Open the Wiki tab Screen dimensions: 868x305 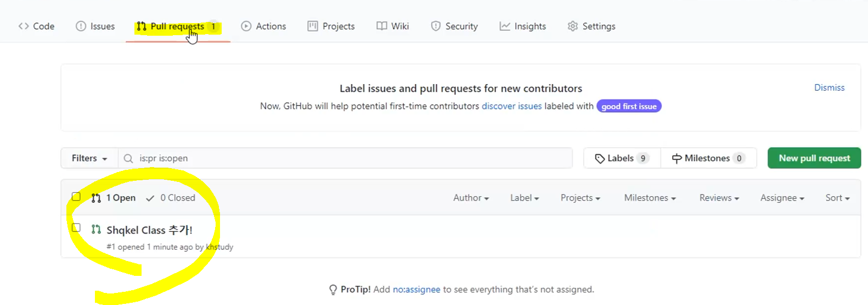click(392, 26)
